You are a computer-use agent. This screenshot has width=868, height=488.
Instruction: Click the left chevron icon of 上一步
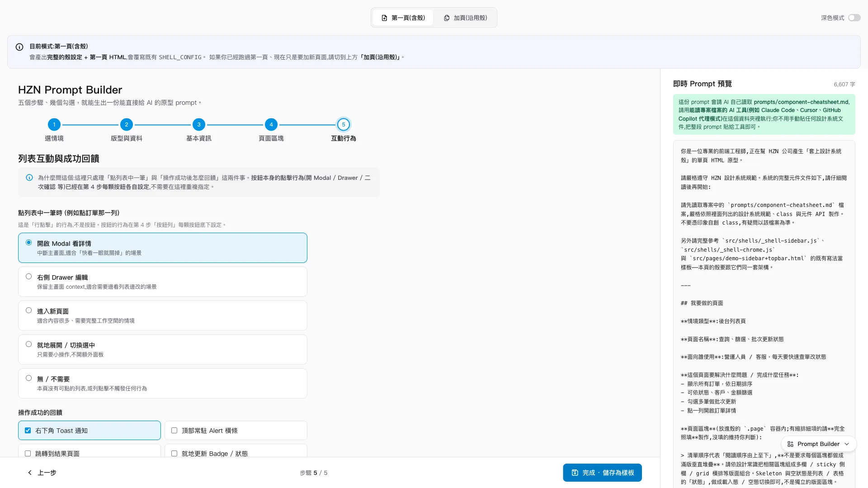point(30,473)
